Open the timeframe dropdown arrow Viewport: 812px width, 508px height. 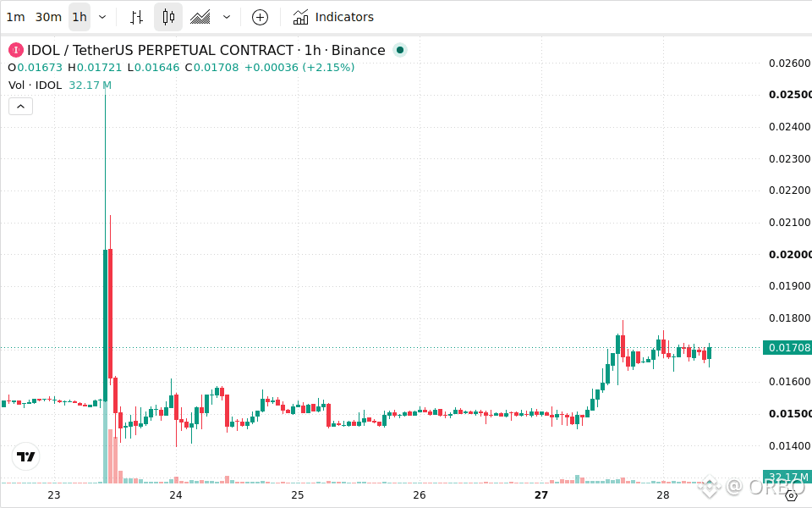[102, 17]
